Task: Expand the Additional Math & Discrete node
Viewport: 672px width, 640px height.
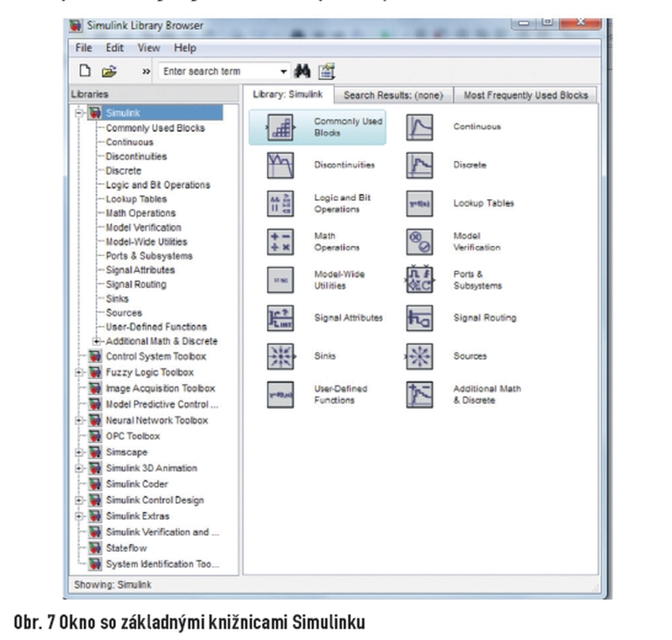Action: click(x=97, y=341)
